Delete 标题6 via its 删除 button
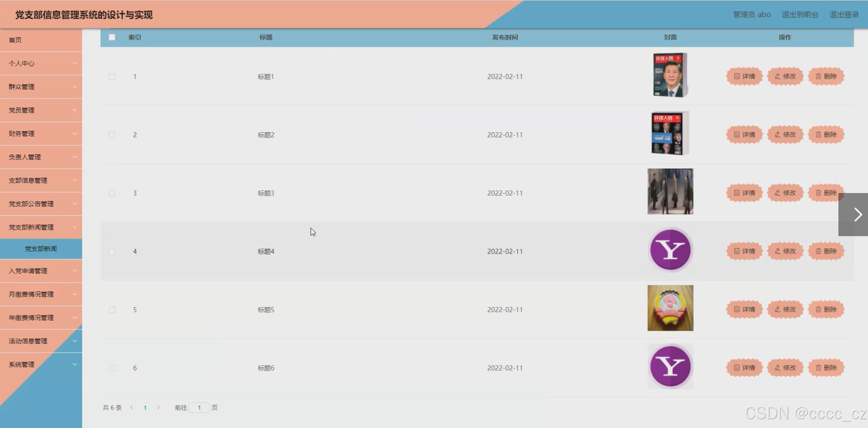Screen dimensions: 868x428 click(826, 368)
